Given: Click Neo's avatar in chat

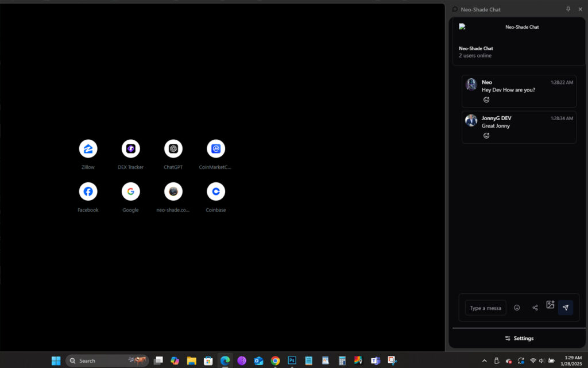Looking at the screenshot, I should [x=471, y=85].
